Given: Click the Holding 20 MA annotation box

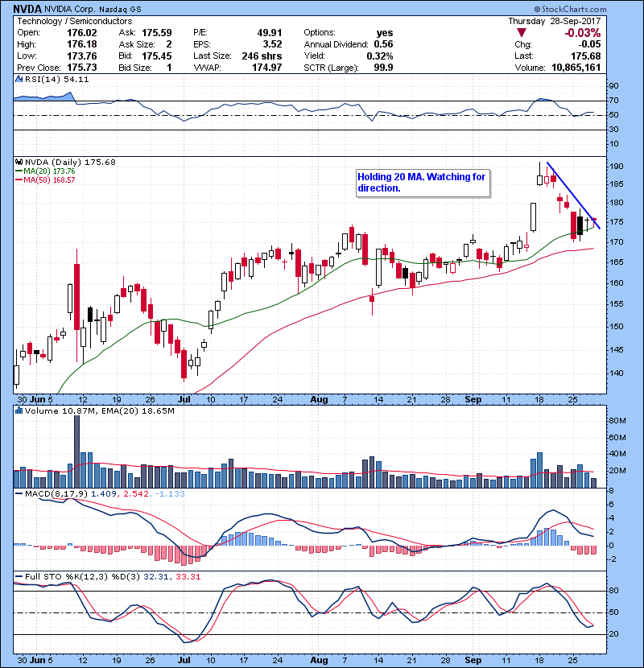Looking at the screenshot, I should click(x=423, y=183).
